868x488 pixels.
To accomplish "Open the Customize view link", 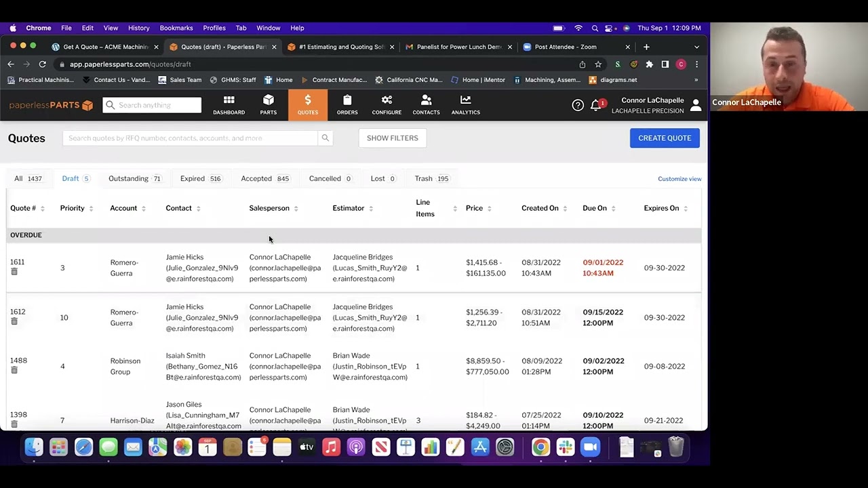I will [x=679, y=179].
